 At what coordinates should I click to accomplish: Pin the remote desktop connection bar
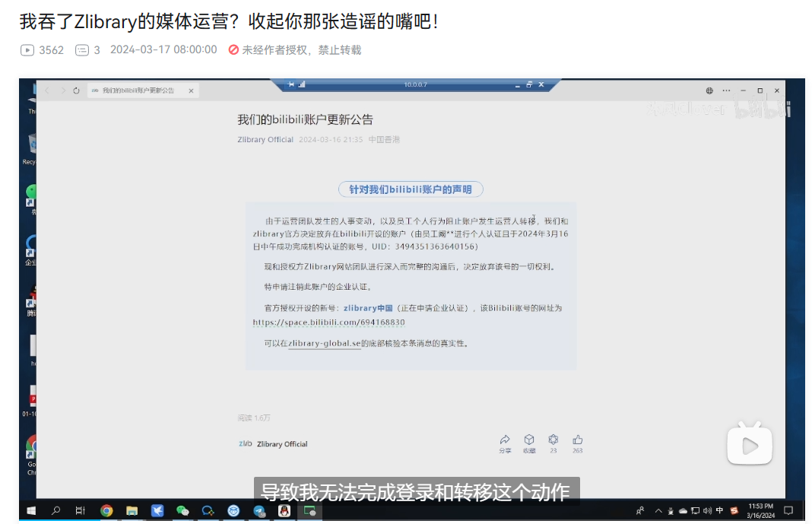pyautogui.click(x=291, y=84)
